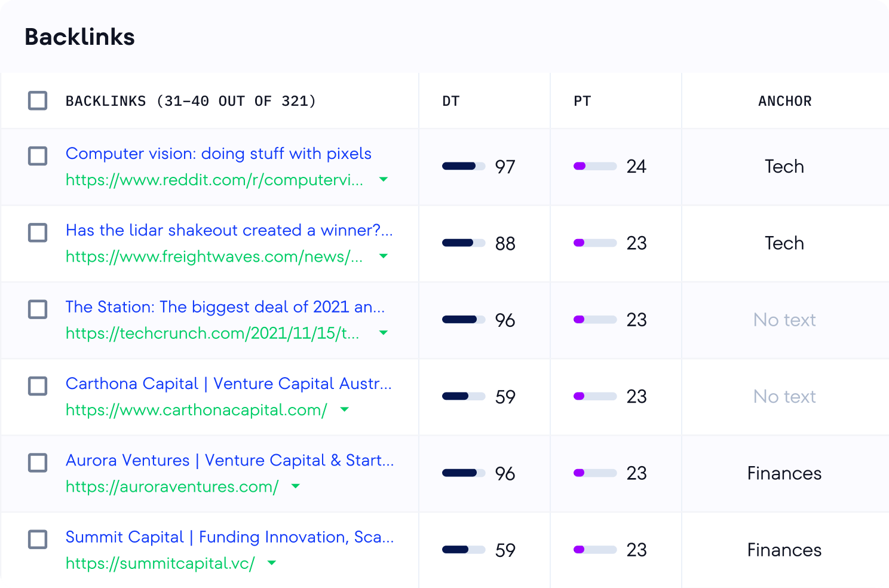Image resolution: width=889 pixels, height=588 pixels.
Task: Expand the auroraventures.com URL dropdown arrow
Action: (295, 486)
